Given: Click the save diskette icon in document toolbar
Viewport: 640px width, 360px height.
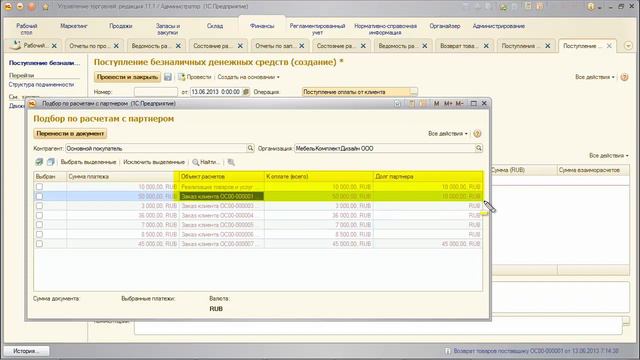Looking at the screenshot, I should click(168, 77).
